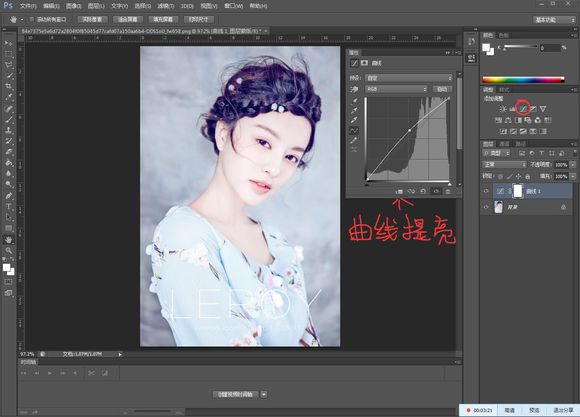Switch to the Styles tab beside Adjustments
The width and height of the screenshot is (580, 417).
[x=504, y=90]
